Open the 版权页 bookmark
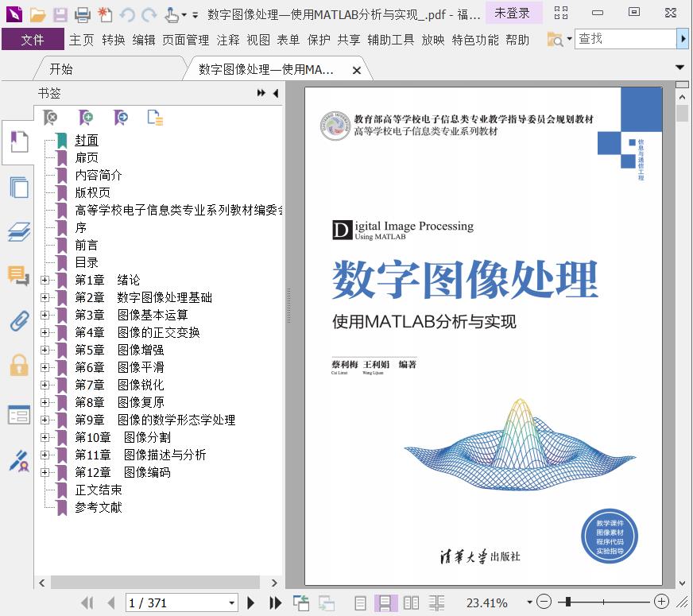The height and width of the screenshot is (616, 693). [x=92, y=192]
